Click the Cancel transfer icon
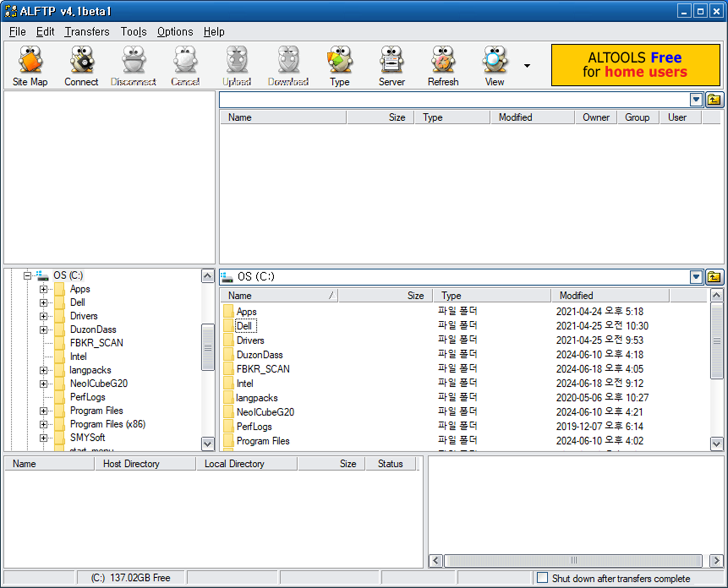Viewport: 728px width, 588px height. [x=184, y=64]
